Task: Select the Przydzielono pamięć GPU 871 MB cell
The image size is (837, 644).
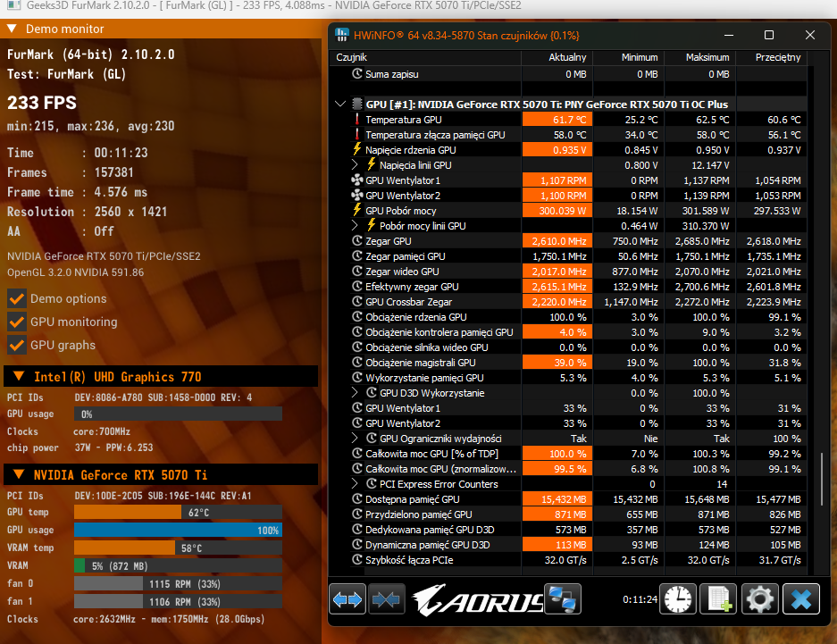Action: point(557,514)
